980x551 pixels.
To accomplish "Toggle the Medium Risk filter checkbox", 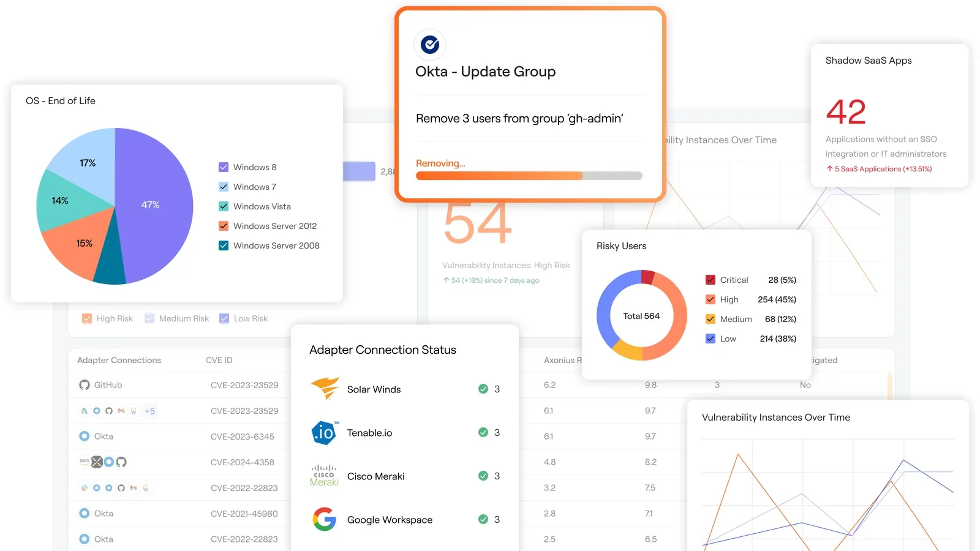I will pos(149,318).
